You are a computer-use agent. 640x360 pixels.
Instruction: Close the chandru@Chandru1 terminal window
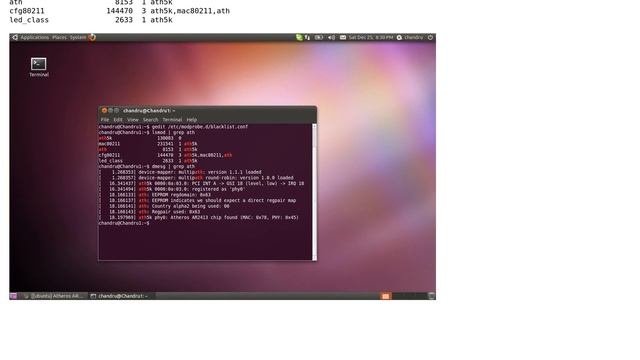pyautogui.click(x=104, y=111)
